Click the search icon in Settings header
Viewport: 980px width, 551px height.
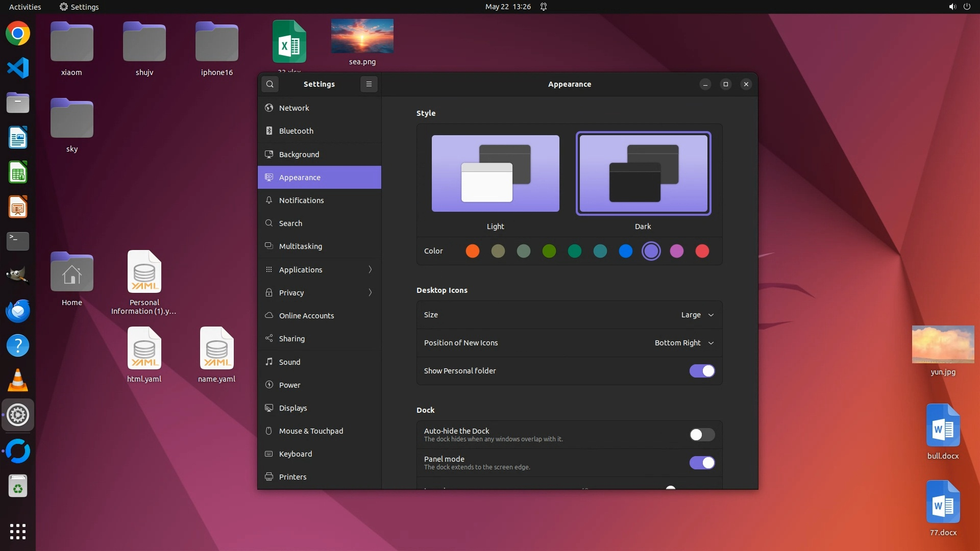pos(270,84)
